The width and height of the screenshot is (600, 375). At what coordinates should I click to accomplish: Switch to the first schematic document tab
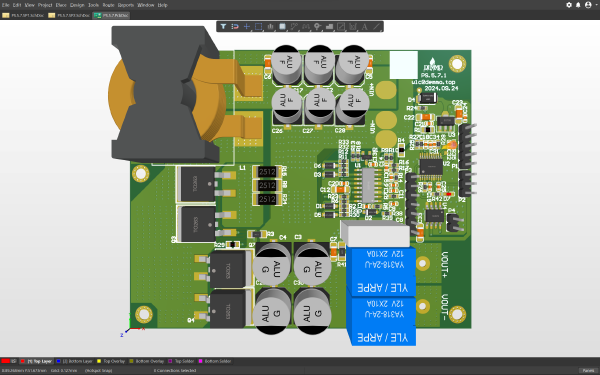[23, 15]
